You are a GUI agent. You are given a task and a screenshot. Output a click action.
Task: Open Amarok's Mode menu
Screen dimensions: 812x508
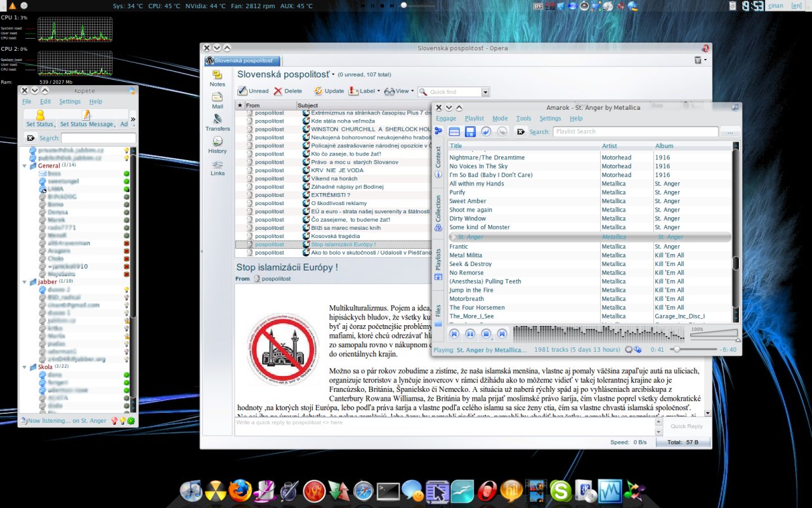pyautogui.click(x=500, y=118)
